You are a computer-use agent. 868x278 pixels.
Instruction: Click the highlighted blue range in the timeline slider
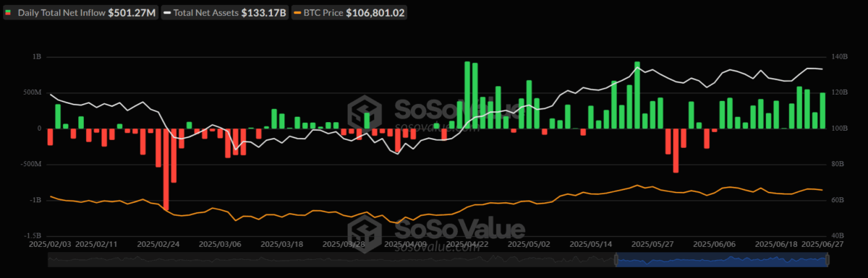click(x=720, y=259)
